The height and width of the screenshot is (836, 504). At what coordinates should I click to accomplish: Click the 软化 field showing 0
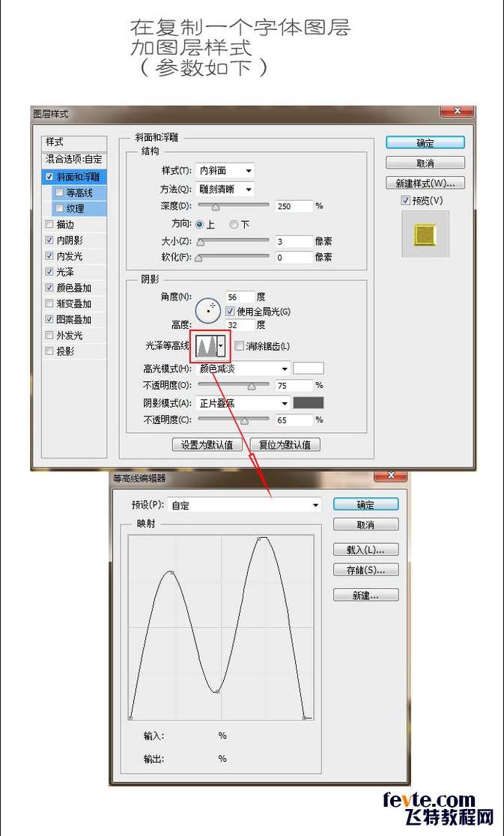294,258
